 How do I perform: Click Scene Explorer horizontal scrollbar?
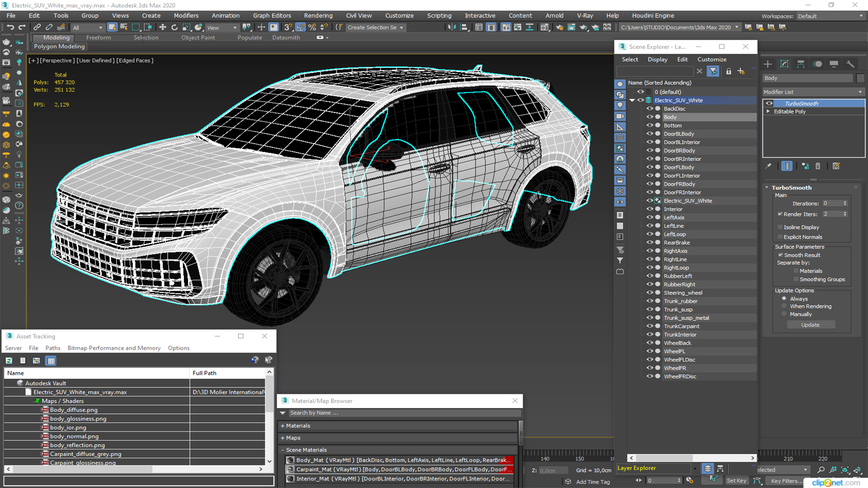pos(692,458)
